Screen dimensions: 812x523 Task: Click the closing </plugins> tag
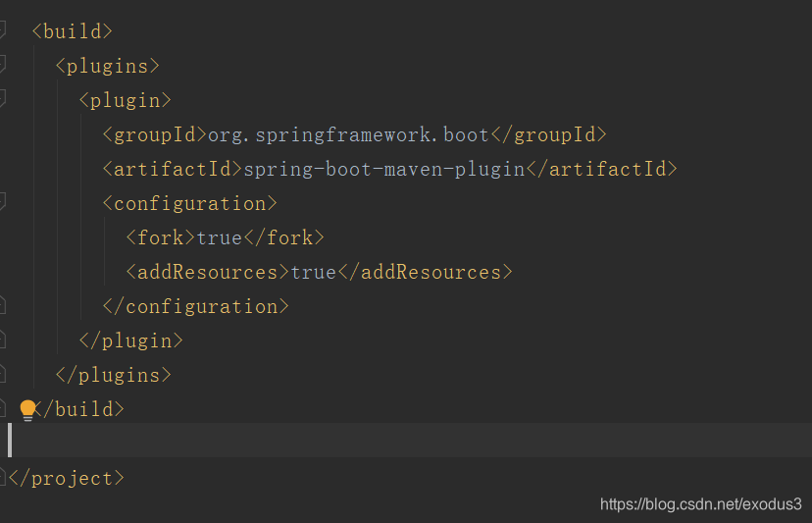point(114,375)
